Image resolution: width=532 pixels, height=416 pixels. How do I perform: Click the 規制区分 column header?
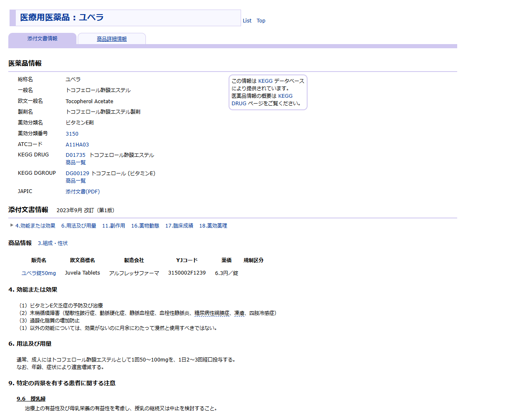coord(254,260)
